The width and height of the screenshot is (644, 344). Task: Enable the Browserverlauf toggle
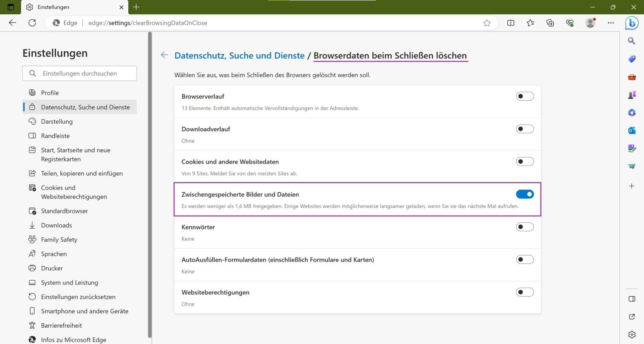tap(525, 96)
